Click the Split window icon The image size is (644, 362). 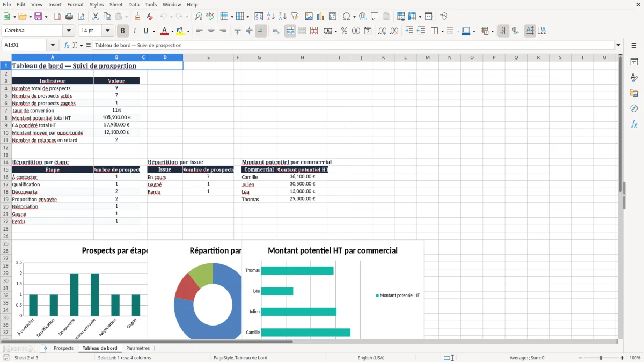point(428,17)
